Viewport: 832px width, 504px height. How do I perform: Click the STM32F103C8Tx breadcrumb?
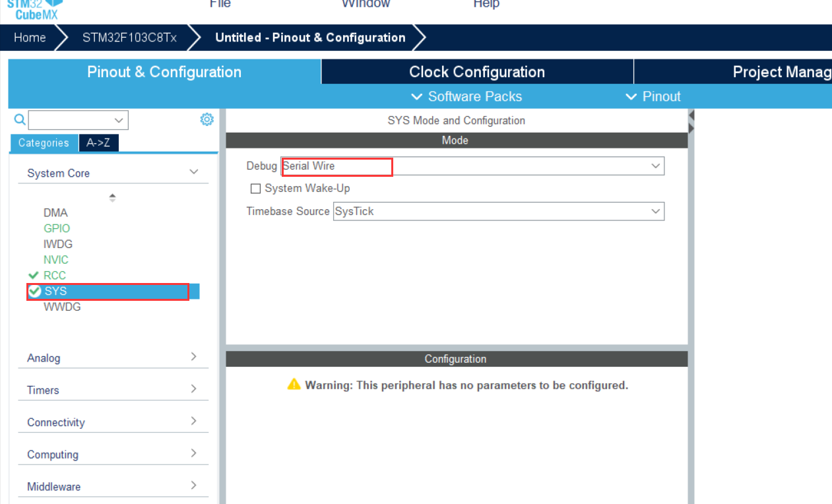point(129,38)
